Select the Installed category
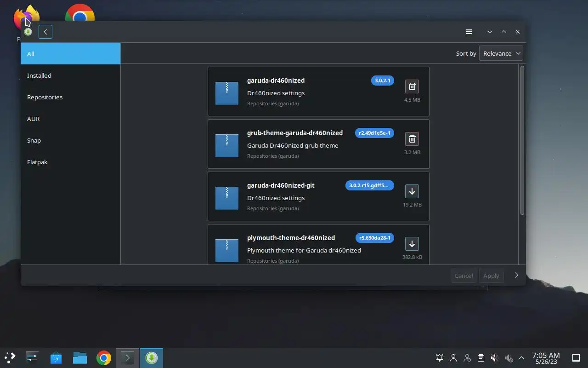588x368 pixels. (71, 75)
